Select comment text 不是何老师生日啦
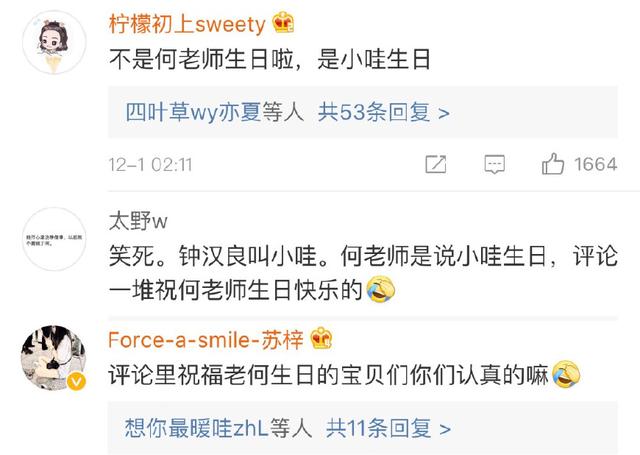Screen dimensions: 640x455 coord(201,60)
